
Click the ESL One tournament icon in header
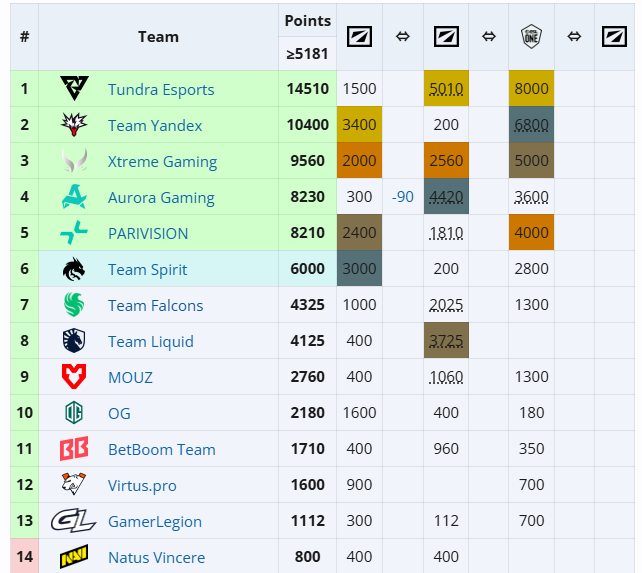(x=531, y=36)
